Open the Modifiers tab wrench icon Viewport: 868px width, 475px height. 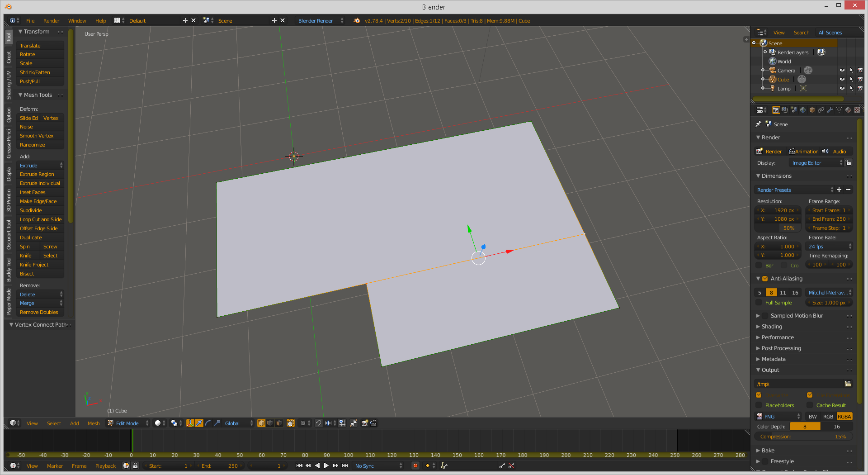(830, 110)
